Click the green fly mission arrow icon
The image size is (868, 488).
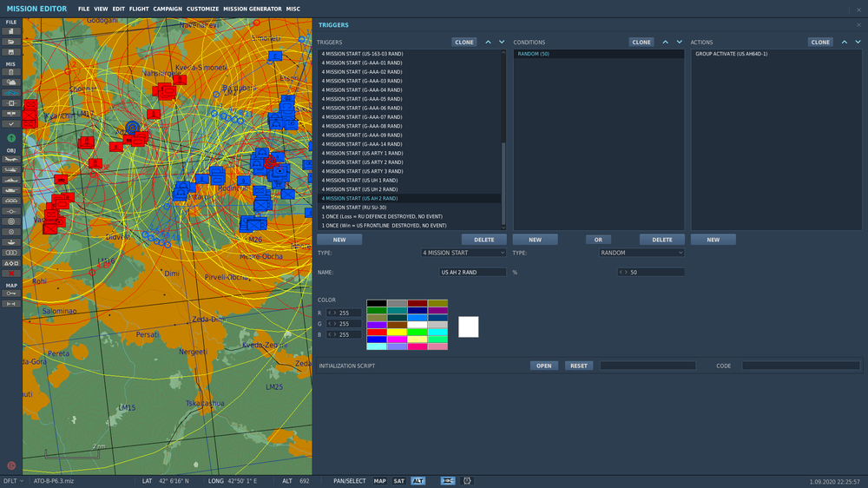[11, 137]
